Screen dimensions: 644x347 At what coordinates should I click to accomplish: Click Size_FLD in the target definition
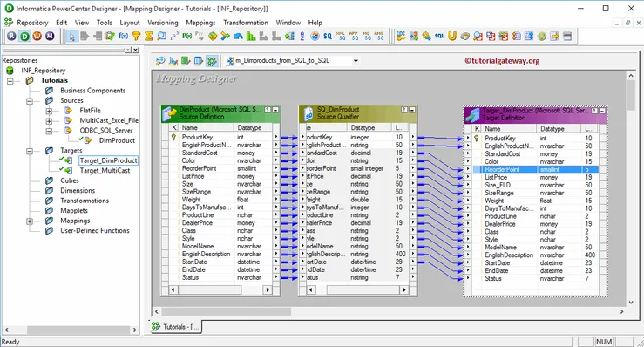pos(498,185)
